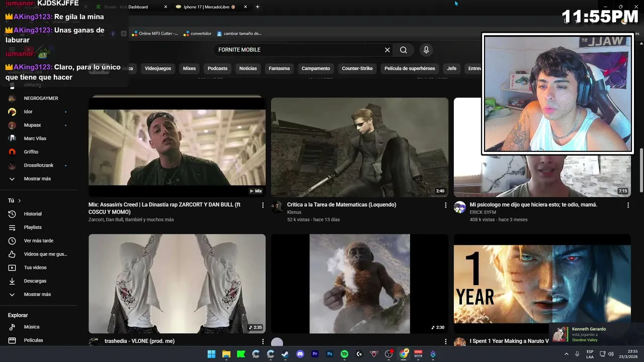Switch to the Iphone 17 MercadoLibre tab
The image size is (644, 362).
(x=211, y=7)
